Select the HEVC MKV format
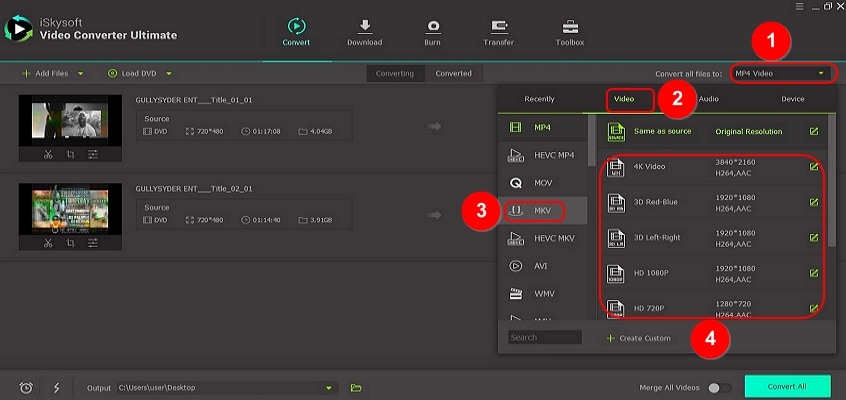Viewport: 846px width, 400px height. click(542, 238)
